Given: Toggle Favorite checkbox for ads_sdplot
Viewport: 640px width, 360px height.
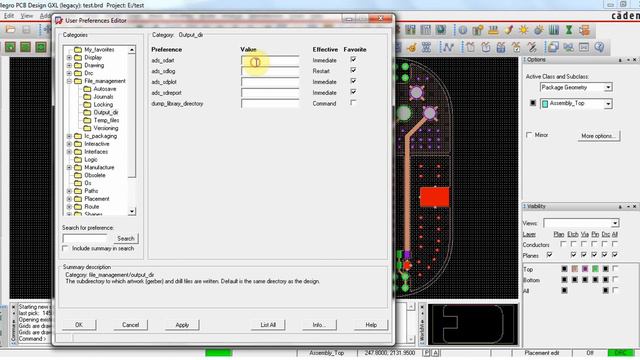Looking at the screenshot, I should (x=353, y=81).
